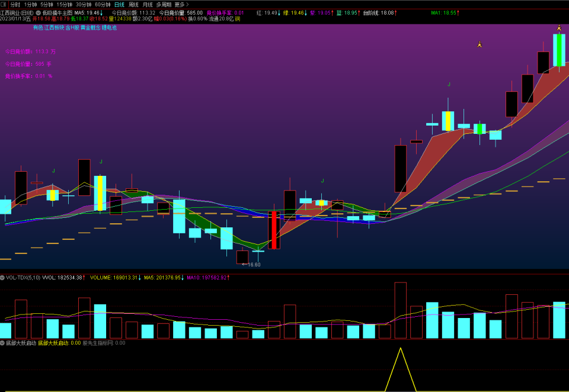Switch to the 分时 intraday chart tab
Image resolution: width=569 pixels, height=392 pixels.
[x=15, y=5]
